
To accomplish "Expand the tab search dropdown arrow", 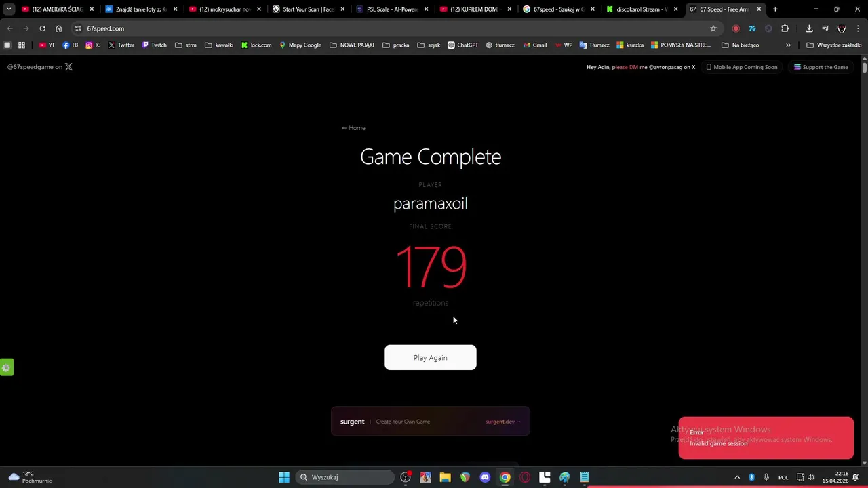I will tap(8, 9).
